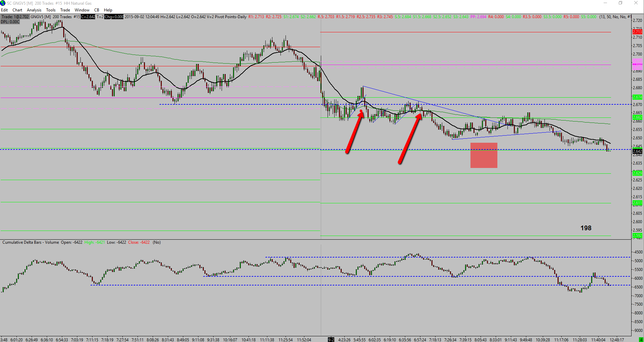Click the highlighted 'C=2.642' close value
The image size is (644, 342).
(x=88, y=17)
